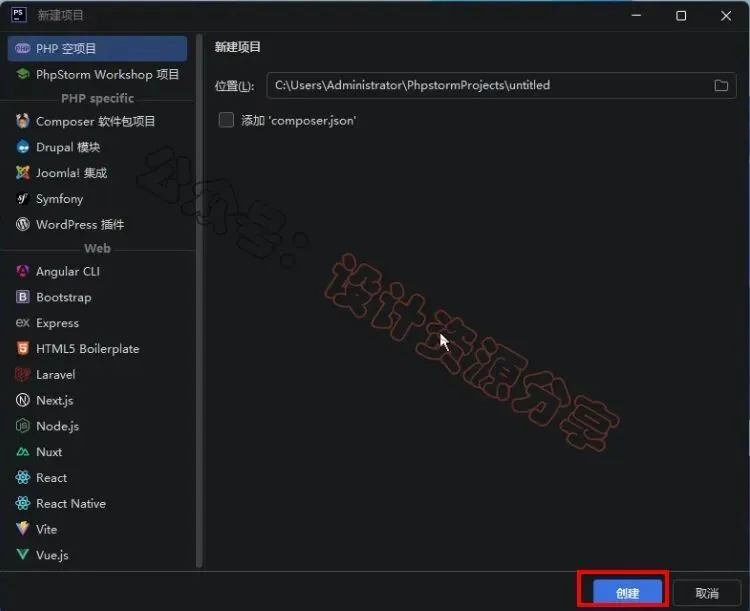The image size is (750, 611).
Task: Click the 添加 'composer.json' label text
Action: point(298,121)
